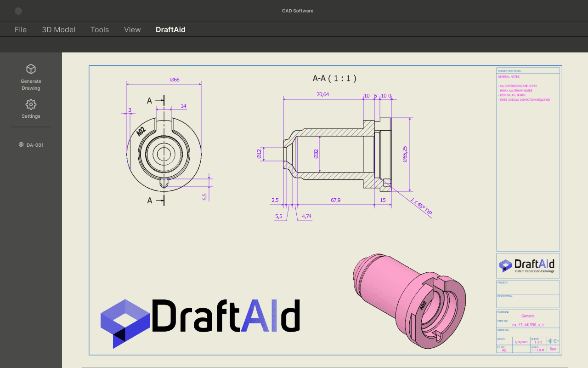Viewport: 588px width, 368px height.
Task: Open the 3D Model menu
Action: click(59, 29)
